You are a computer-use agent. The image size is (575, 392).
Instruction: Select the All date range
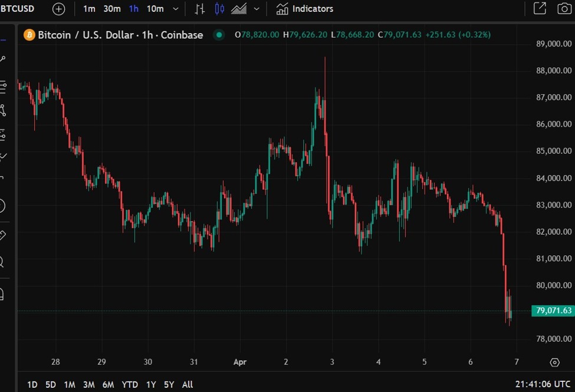(188, 384)
